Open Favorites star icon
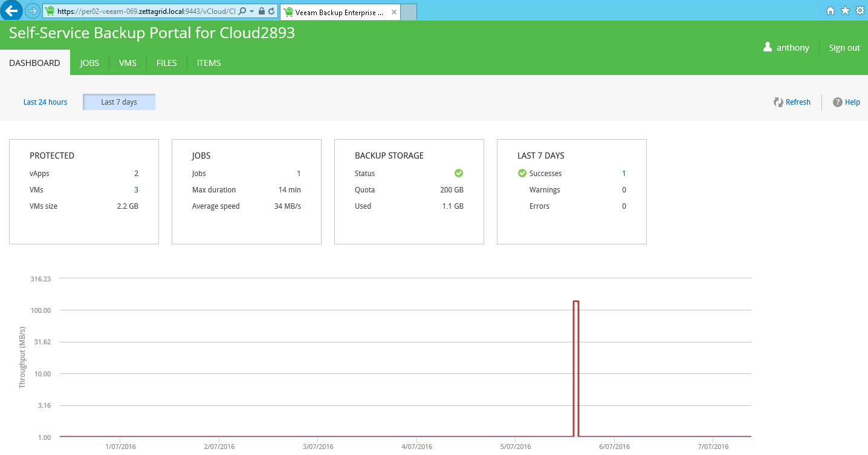 [845, 10]
